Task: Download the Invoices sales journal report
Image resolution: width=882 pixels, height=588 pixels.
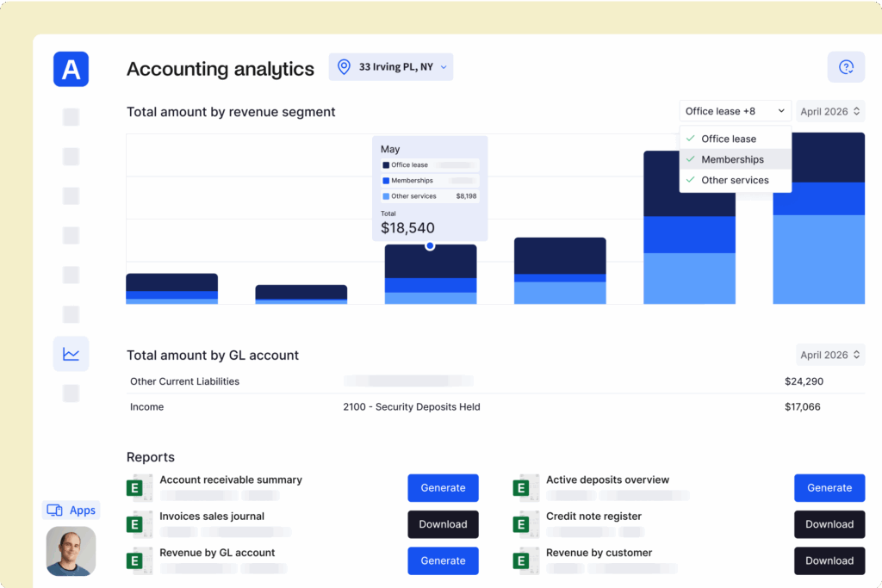Action: coord(443,523)
